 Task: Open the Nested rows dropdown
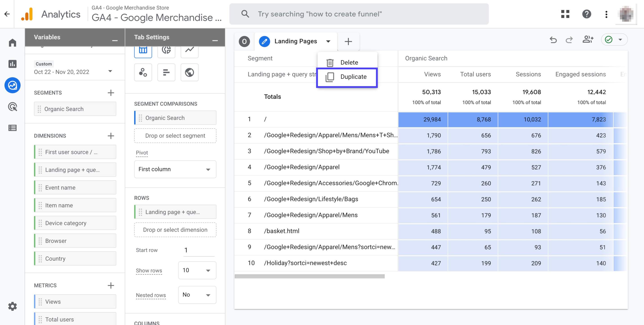(x=197, y=295)
